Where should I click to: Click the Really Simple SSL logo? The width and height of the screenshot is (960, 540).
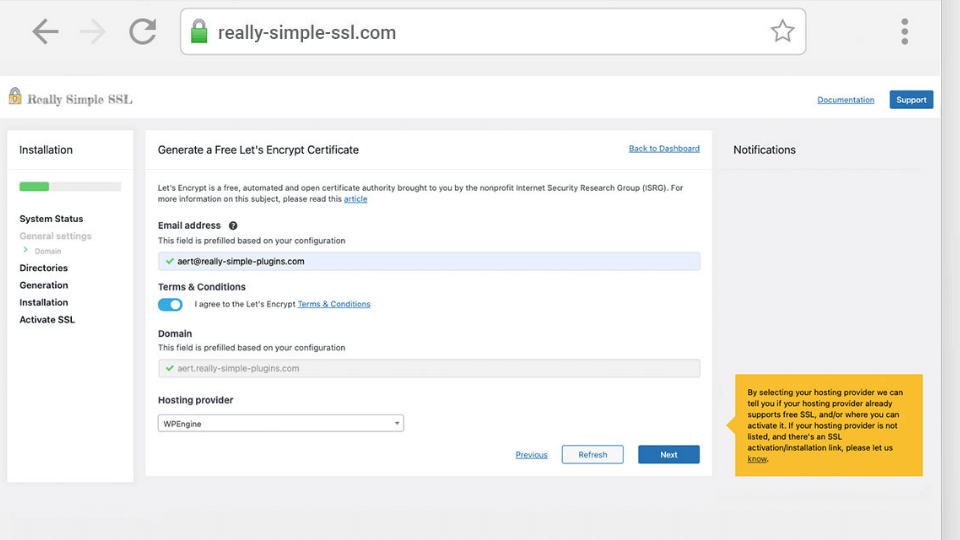click(70, 98)
